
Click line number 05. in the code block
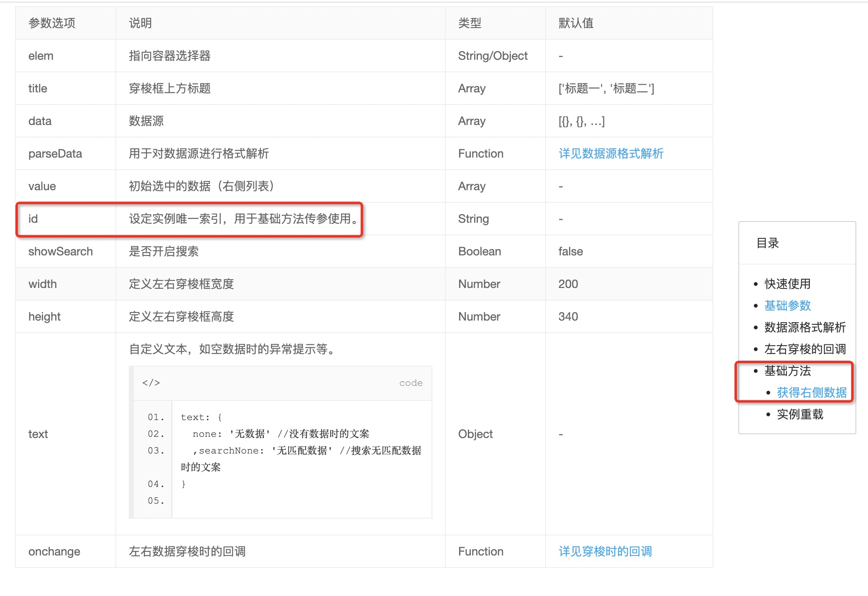coord(156,501)
